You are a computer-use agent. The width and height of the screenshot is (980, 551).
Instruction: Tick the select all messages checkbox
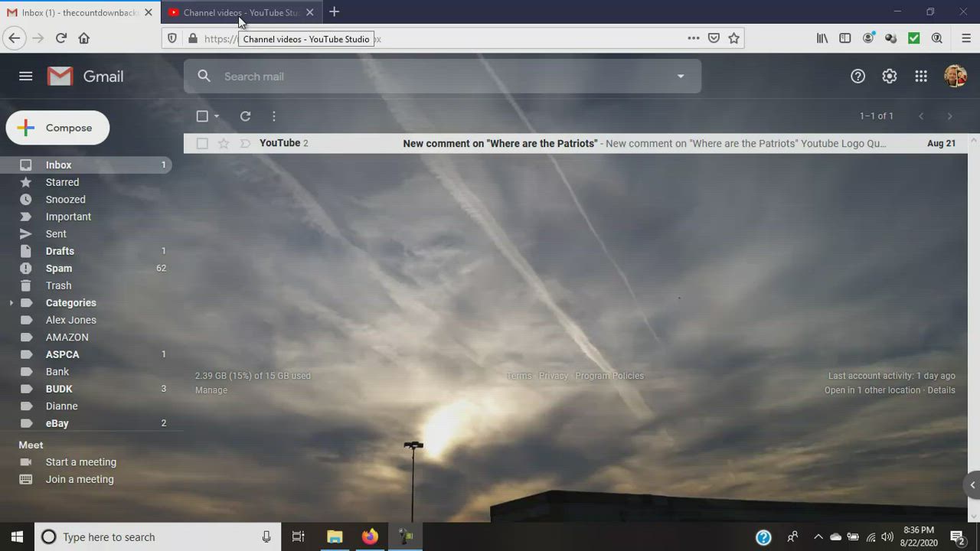point(202,116)
